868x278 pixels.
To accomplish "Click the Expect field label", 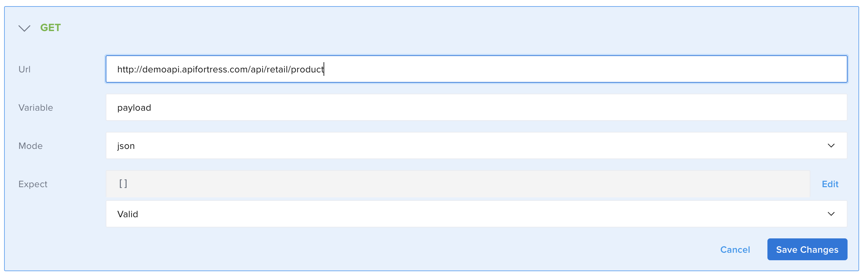I will [33, 184].
